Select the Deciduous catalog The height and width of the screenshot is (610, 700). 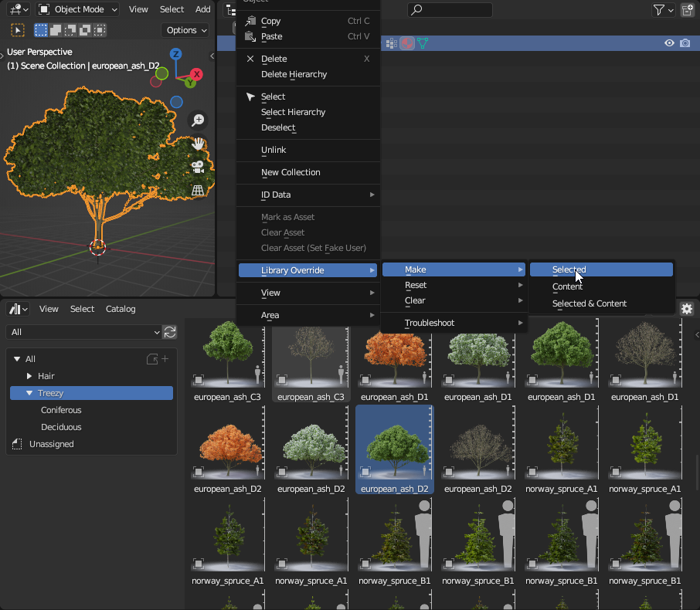[61, 427]
